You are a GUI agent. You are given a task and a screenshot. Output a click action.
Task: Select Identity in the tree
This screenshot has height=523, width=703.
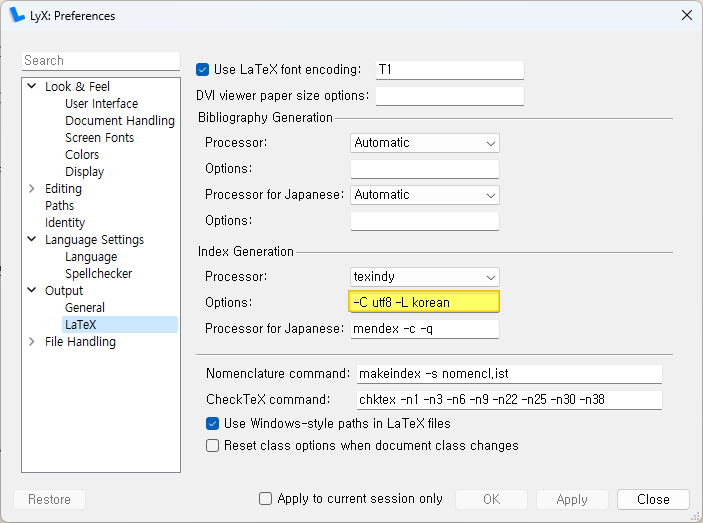[65, 223]
